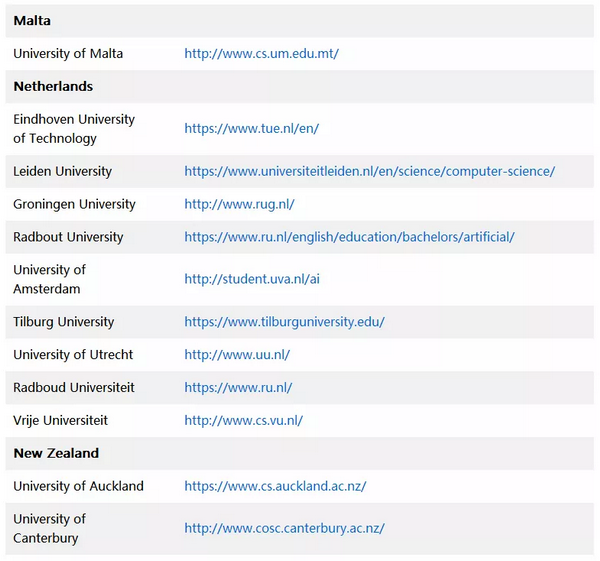Click the cosc.canterbury.ac.nz link
The height and width of the screenshot is (561, 600).
pos(284,528)
